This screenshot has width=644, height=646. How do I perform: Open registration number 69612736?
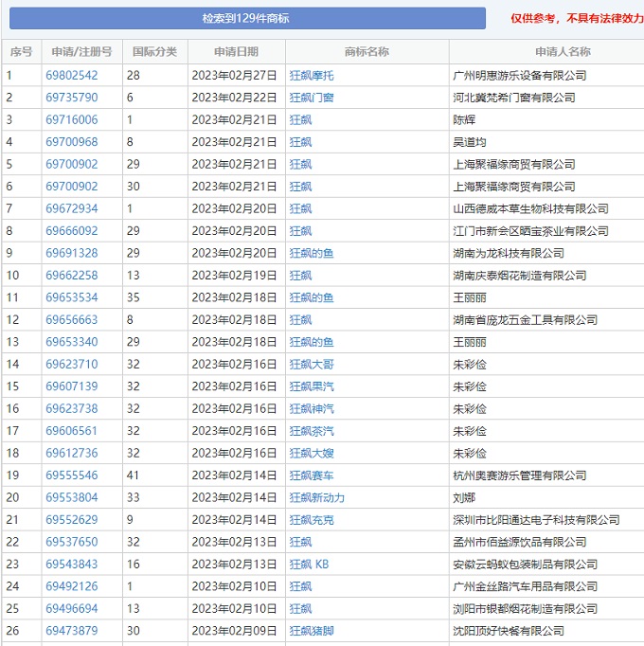[x=72, y=454]
